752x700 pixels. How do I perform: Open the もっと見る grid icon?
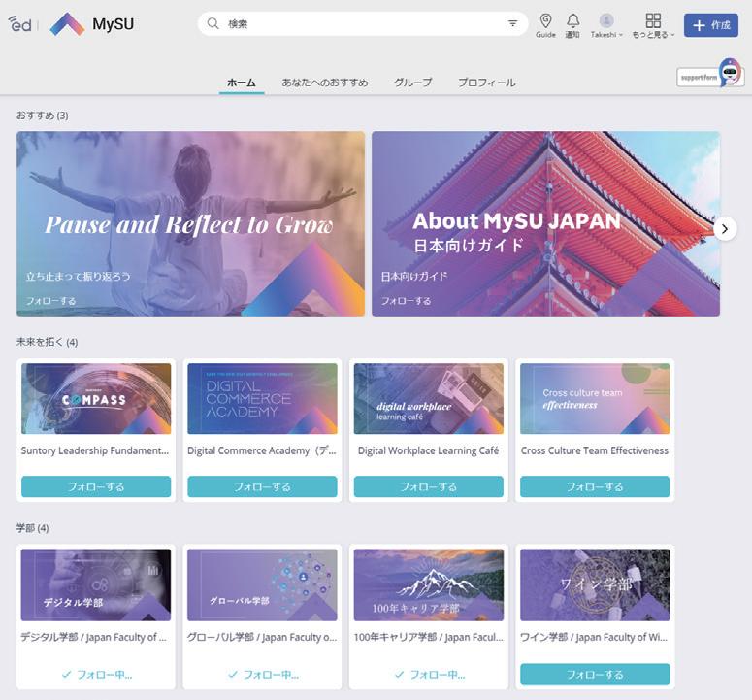(x=653, y=20)
